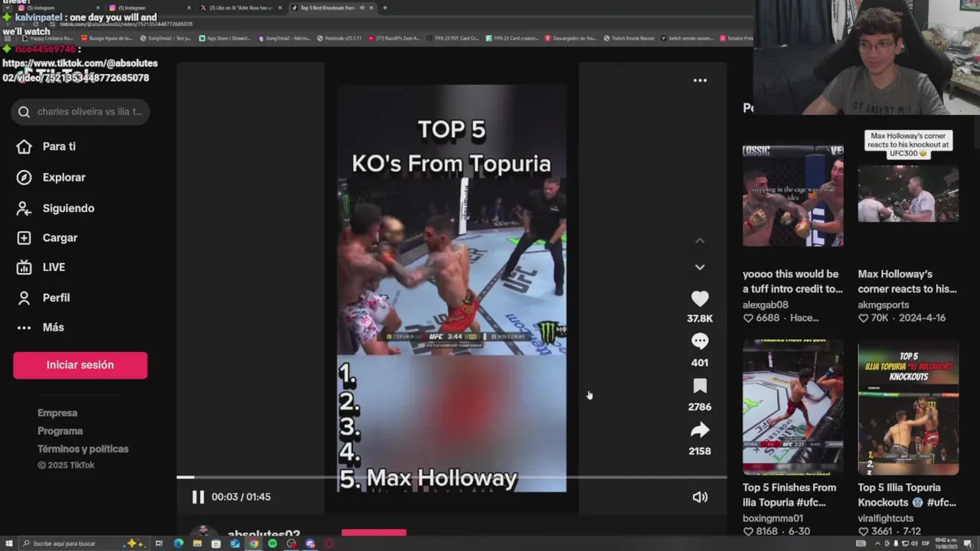The height and width of the screenshot is (551, 980).
Task: Open Spotify from the taskbar
Action: tap(273, 543)
